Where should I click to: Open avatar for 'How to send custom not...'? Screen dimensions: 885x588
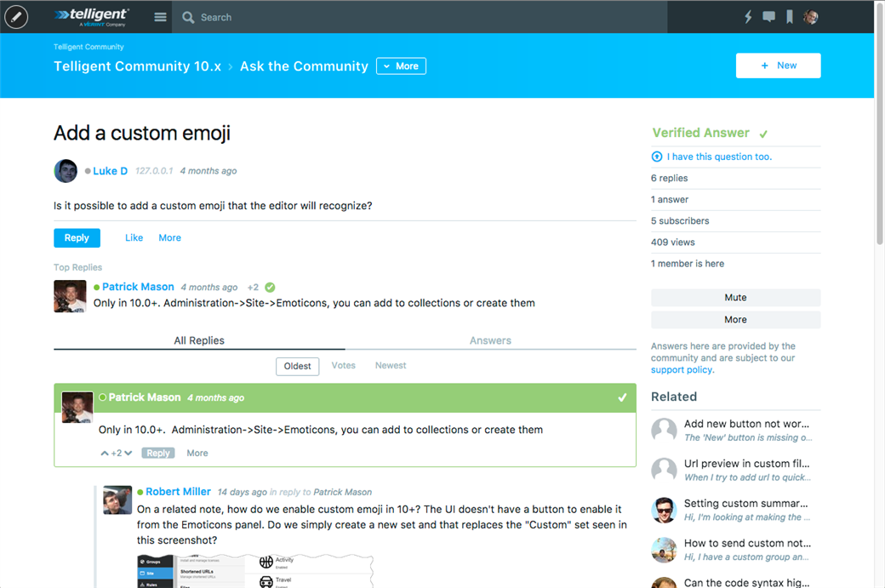pyautogui.click(x=664, y=550)
